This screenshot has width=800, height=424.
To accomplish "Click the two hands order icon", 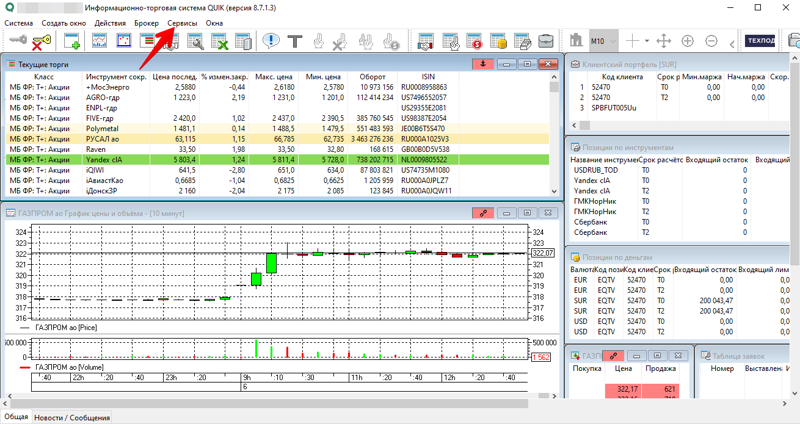I will pos(365,41).
